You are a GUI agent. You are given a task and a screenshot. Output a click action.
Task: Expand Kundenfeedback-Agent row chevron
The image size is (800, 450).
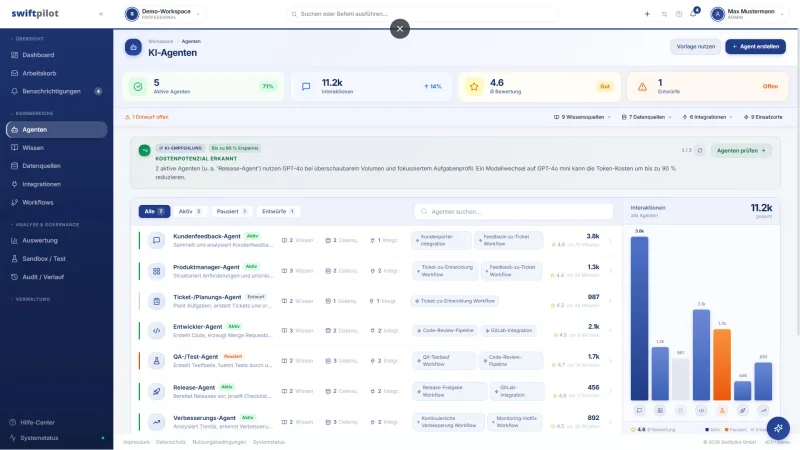tap(610, 240)
